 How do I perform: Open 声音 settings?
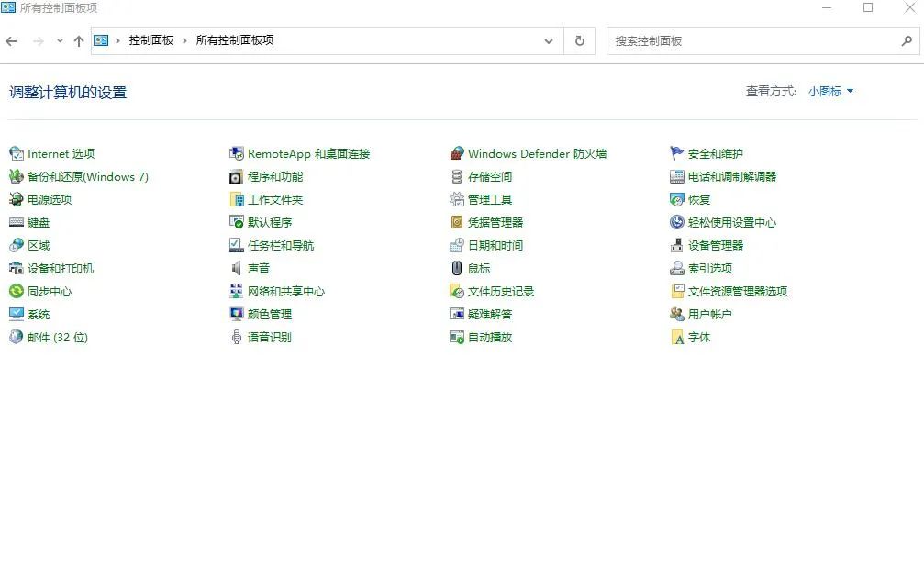(260, 268)
